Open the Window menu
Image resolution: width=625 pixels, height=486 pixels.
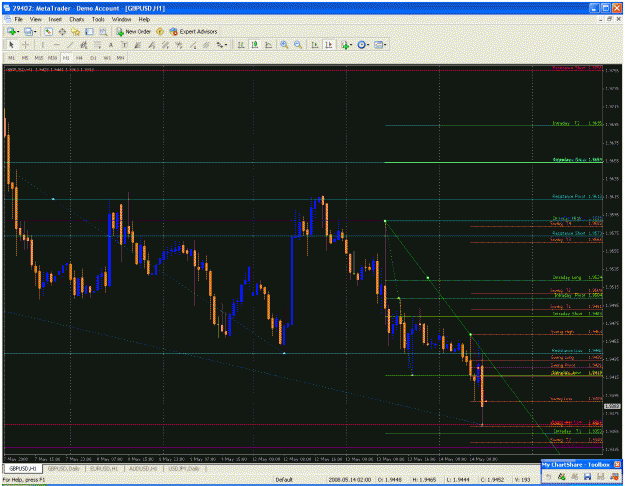(121, 19)
